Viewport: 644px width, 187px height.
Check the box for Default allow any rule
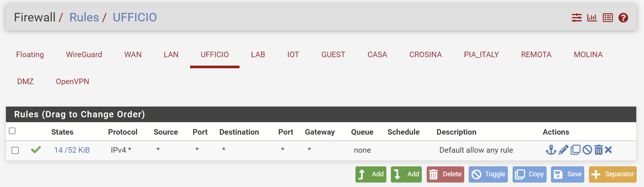pyautogui.click(x=15, y=150)
